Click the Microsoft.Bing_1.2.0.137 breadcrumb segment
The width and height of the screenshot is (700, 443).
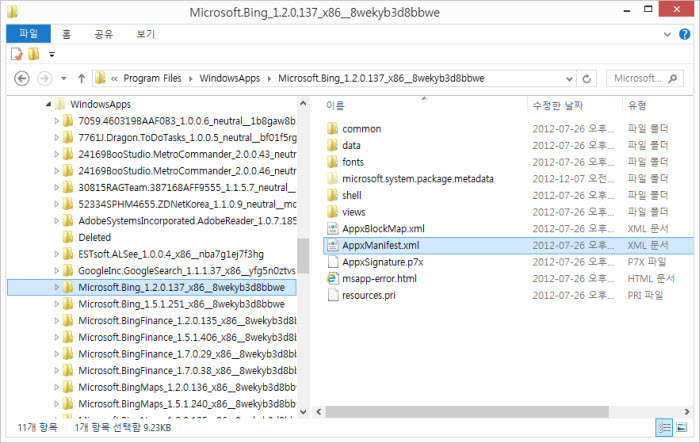[x=381, y=78]
